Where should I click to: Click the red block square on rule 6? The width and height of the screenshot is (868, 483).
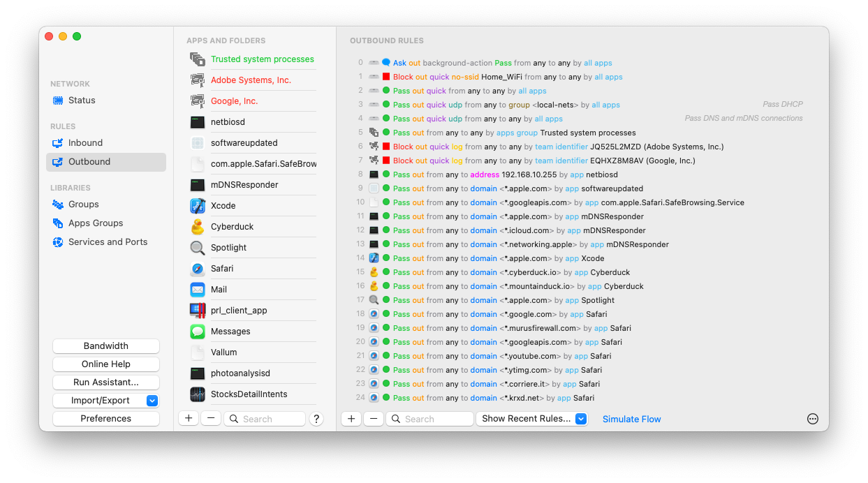(x=386, y=147)
